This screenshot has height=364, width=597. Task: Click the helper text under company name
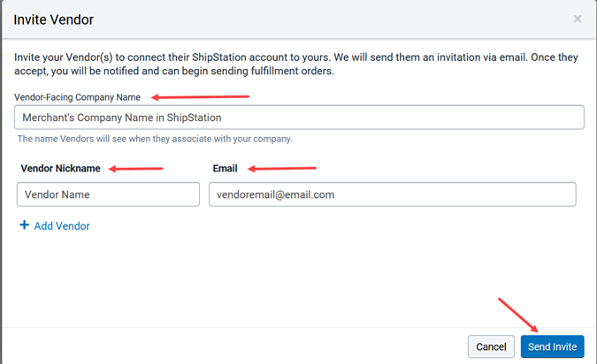click(x=155, y=139)
